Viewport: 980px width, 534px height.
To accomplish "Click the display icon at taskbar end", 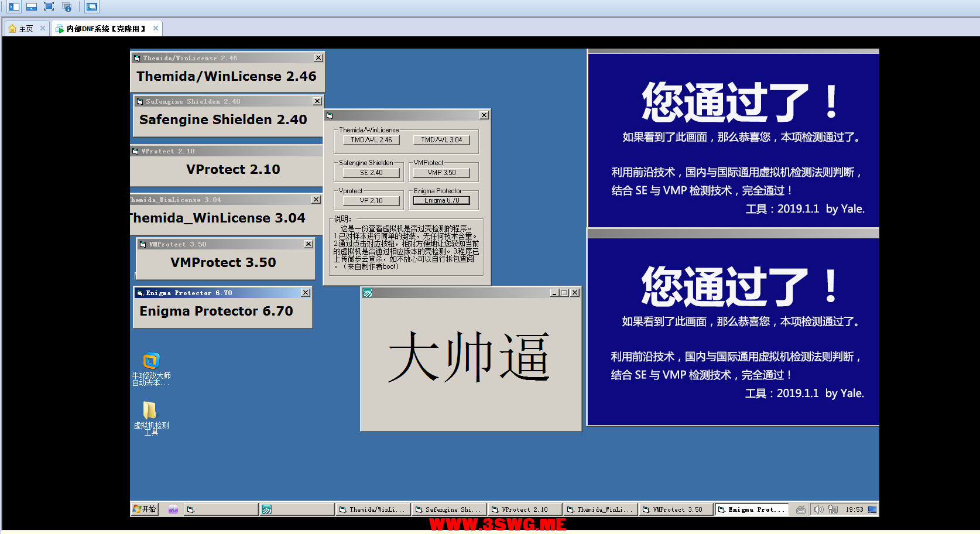I will [872, 509].
